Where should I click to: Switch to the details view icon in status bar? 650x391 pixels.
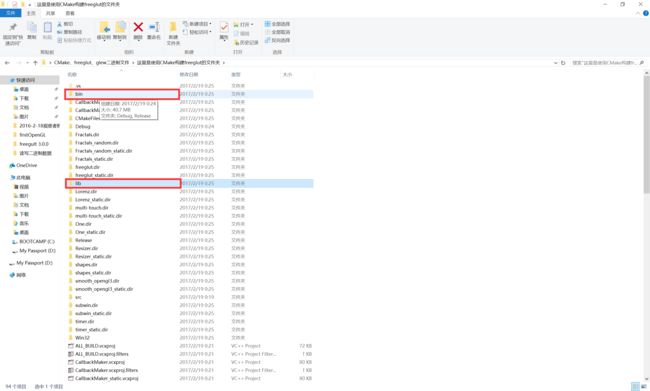pyautogui.click(x=635, y=386)
